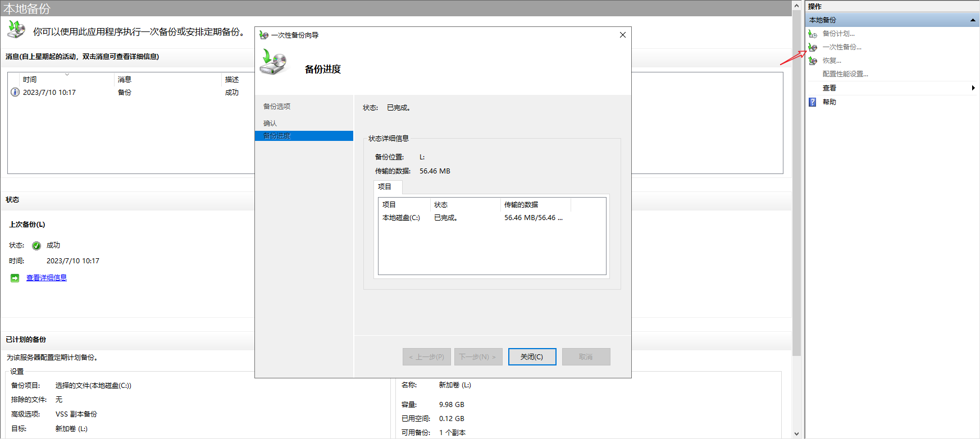Image resolution: width=980 pixels, height=439 pixels.
Task: Click the main pane vertical scrollbar thumb
Action: coord(796,182)
